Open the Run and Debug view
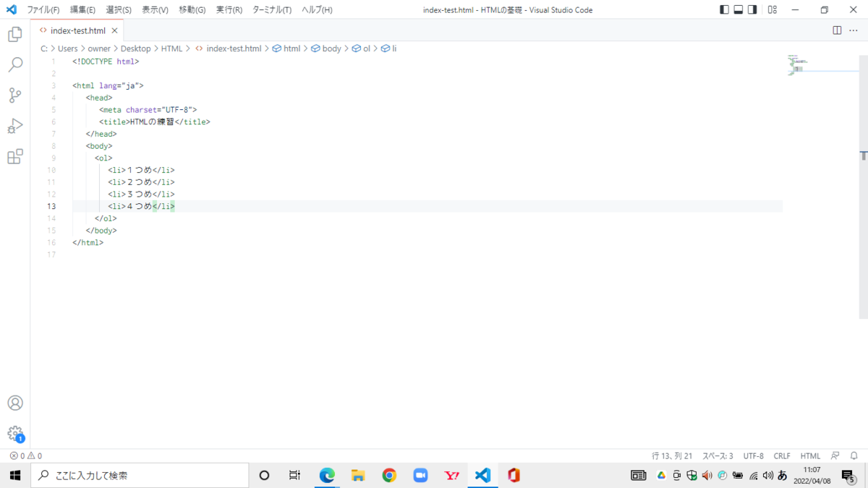The height and width of the screenshot is (488, 868). (x=14, y=126)
